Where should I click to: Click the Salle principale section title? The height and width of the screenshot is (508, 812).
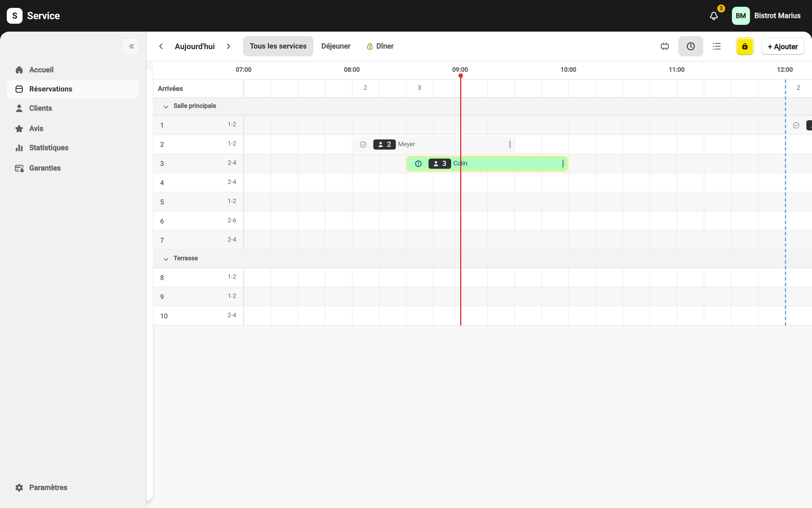195,106
